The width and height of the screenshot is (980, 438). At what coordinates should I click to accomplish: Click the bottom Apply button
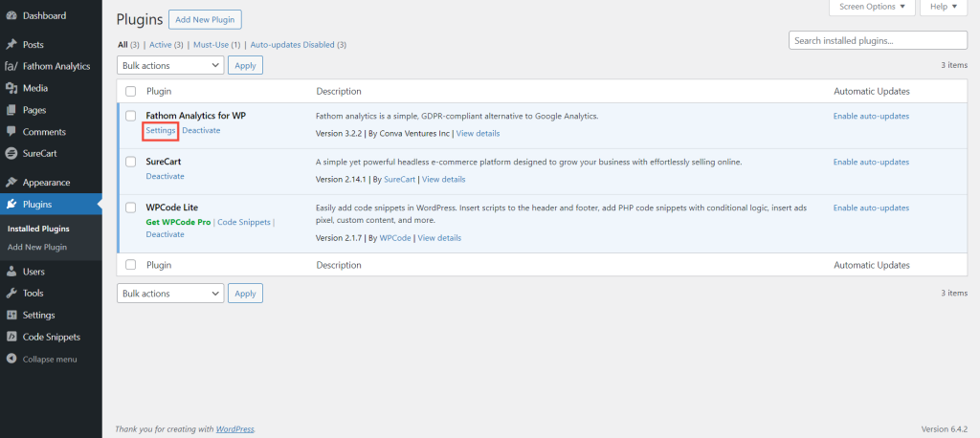coord(245,293)
